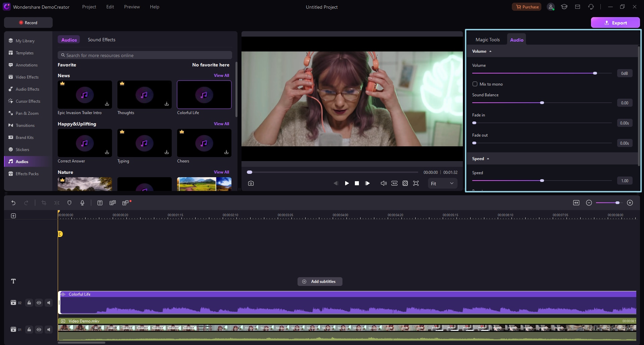The width and height of the screenshot is (644, 345).
Task: Download the Epic Invasion Trailer Intro audio
Action: 107,104
